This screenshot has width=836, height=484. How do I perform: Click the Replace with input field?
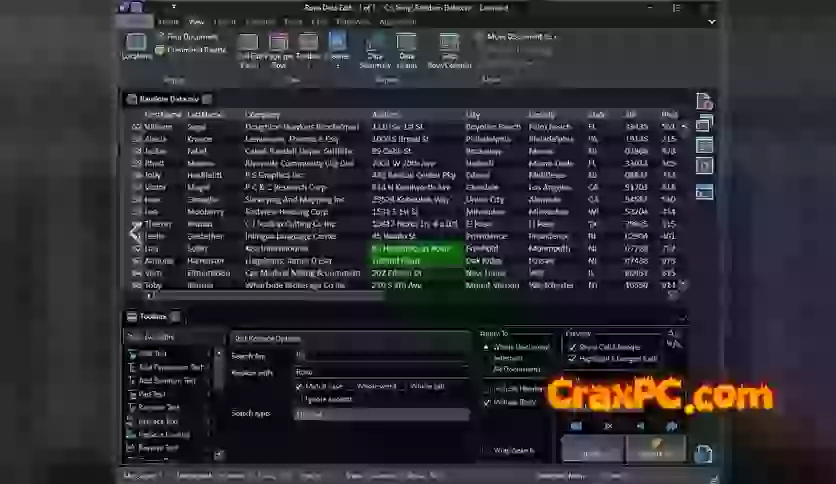click(x=380, y=371)
